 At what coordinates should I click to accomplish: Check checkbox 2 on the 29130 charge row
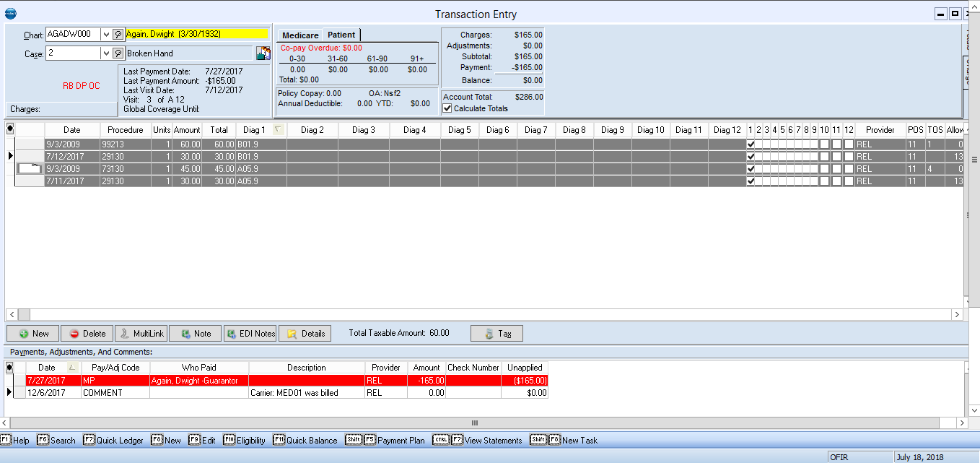click(760, 156)
